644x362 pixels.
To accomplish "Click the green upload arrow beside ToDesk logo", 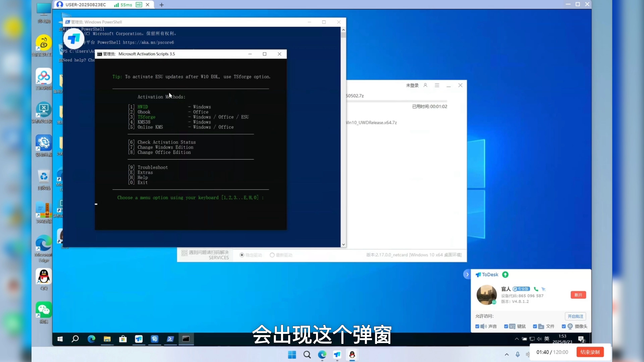I will pyautogui.click(x=505, y=275).
